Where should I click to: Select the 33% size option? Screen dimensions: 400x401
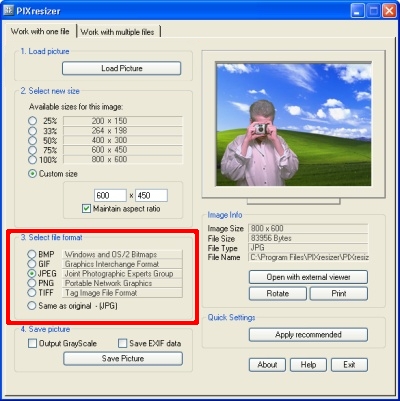tap(32, 131)
